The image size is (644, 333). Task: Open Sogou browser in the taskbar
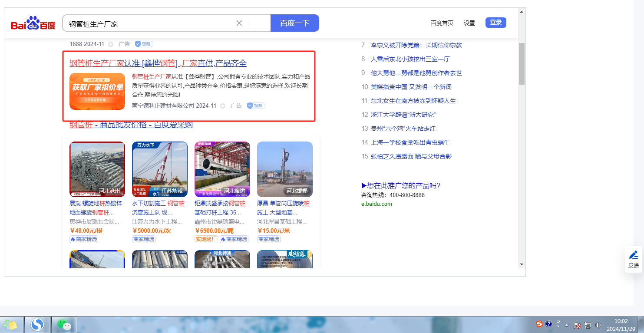(37, 324)
